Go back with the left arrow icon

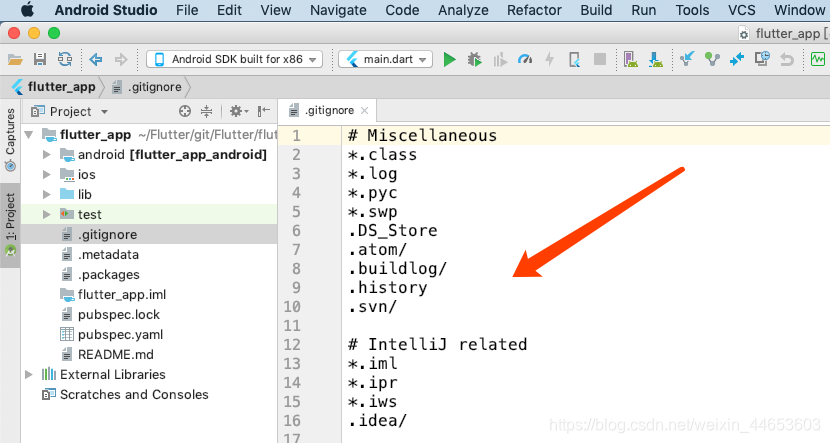[96, 59]
